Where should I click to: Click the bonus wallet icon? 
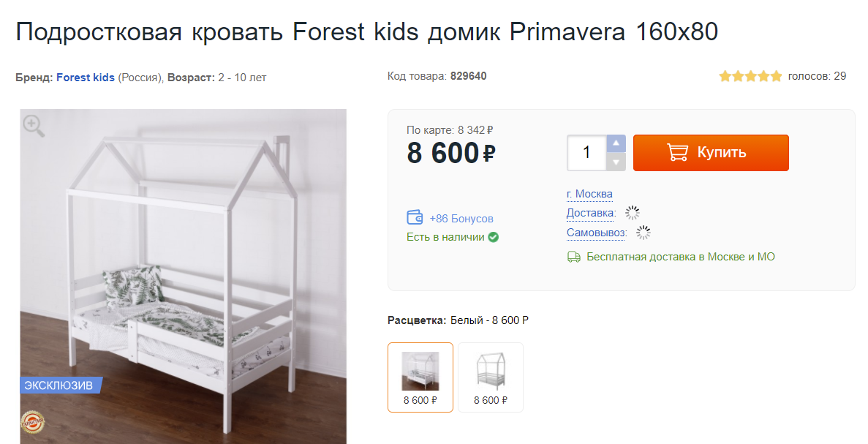tap(415, 217)
